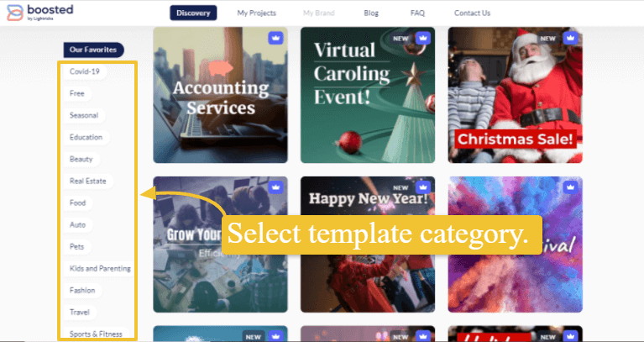Screen dimensions: 644x342
Task: Open Accounting Services template thumbnail
Action: pyautogui.click(x=221, y=95)
